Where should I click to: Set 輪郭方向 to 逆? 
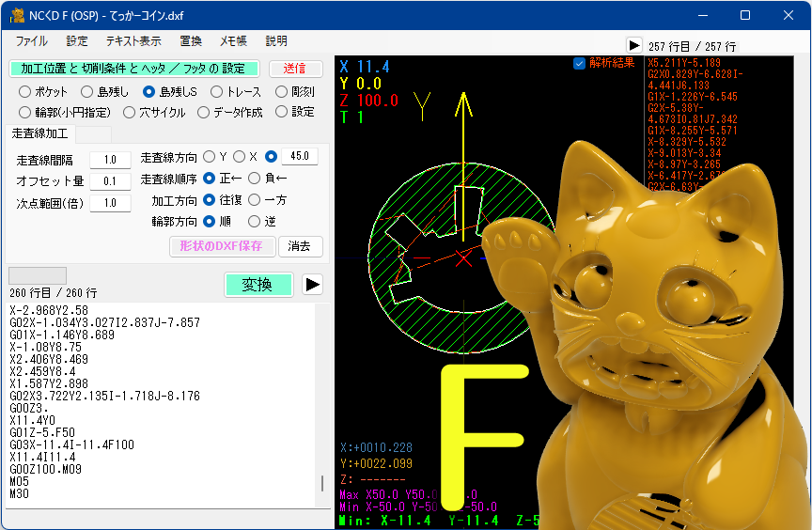255,221
